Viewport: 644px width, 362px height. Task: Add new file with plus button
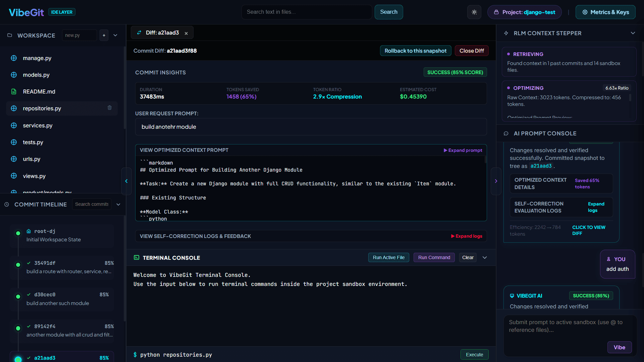(x=104, y=35)
